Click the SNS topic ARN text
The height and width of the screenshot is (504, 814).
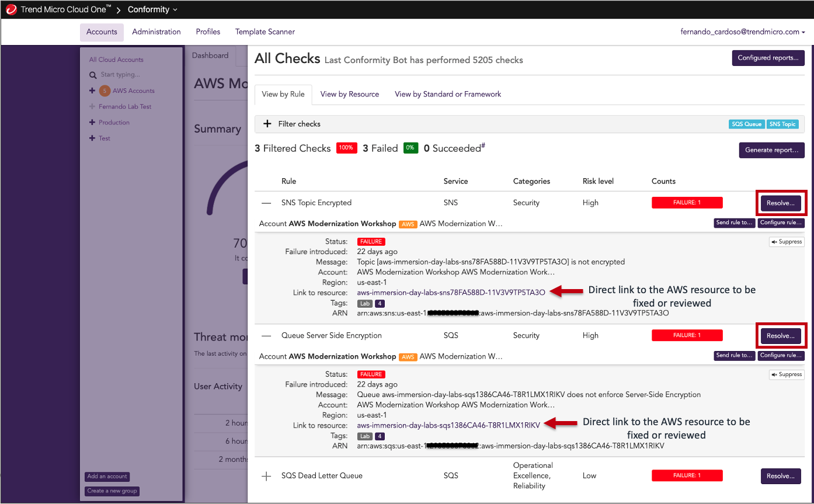click(x=513, y=313)
